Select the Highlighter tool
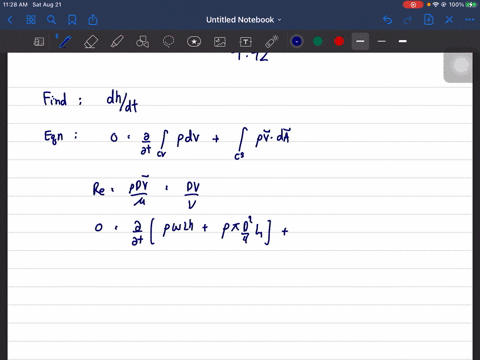This screenshot has width=480, height=360. (117, 42)
